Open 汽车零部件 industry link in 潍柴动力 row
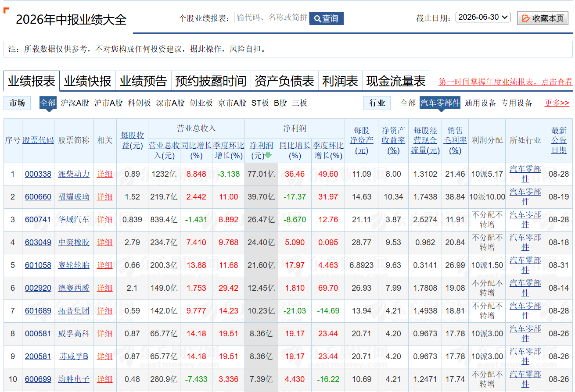Viewport: 575px width, 392px height. click(x=525, y=174)
